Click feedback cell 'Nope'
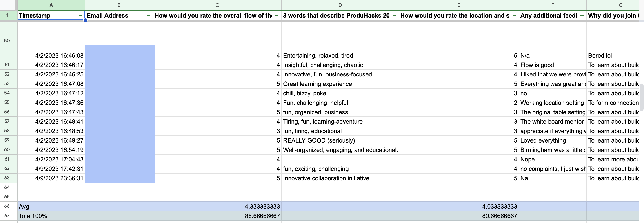The image size is (644, 223). [x=553, y=159]
